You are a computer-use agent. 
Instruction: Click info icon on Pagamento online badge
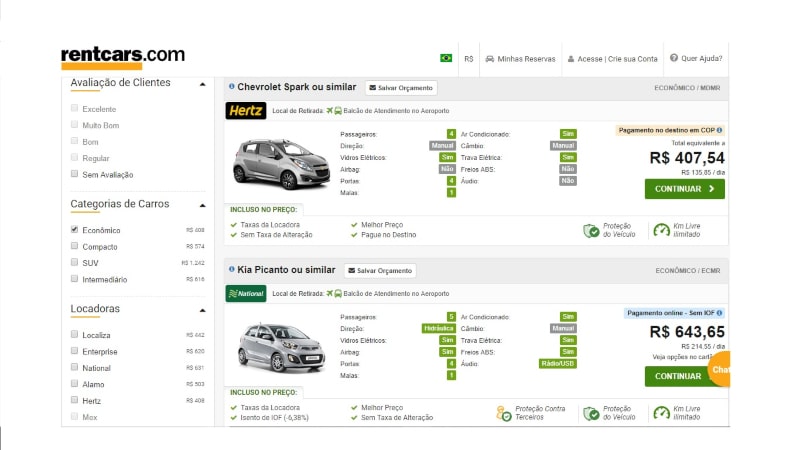tap(719, 313)
